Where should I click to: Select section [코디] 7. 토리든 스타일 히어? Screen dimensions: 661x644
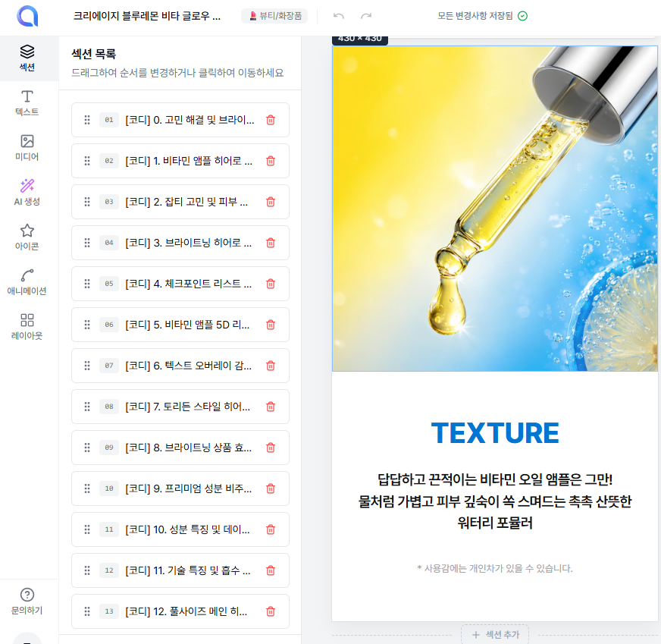click(180, 407)
